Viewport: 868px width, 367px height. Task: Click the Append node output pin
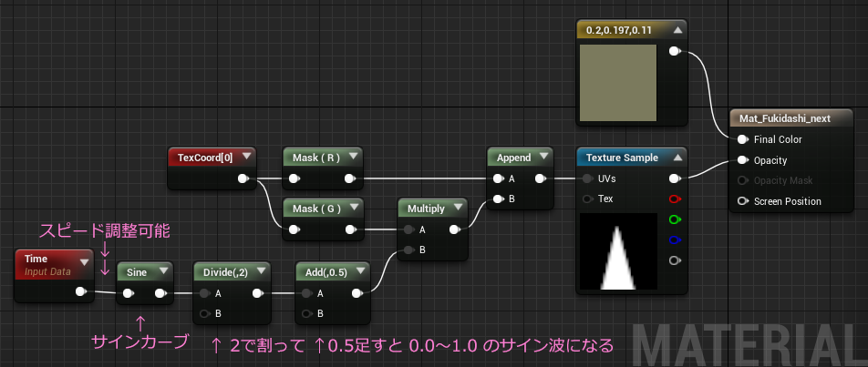click(541, 178)
